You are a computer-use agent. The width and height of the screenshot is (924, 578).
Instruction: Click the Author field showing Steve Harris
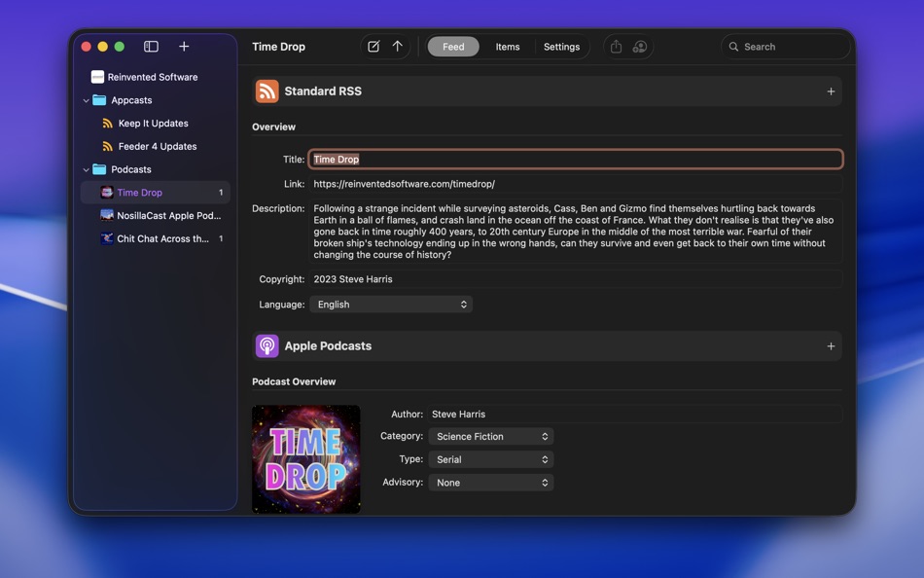[x=635, y=414]
